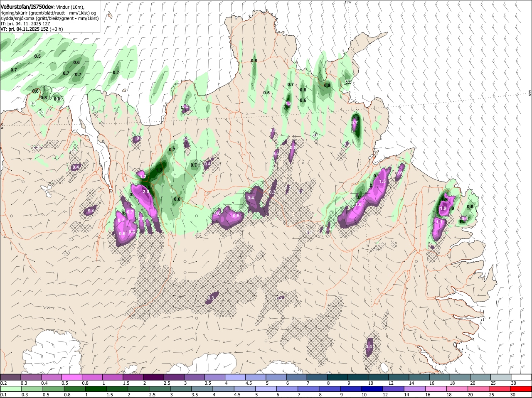The height and width of the screenshot is (398, 532).
Task: Click the "Veðurstofan/IS750dev" title text
Action: tap(27, 7)
